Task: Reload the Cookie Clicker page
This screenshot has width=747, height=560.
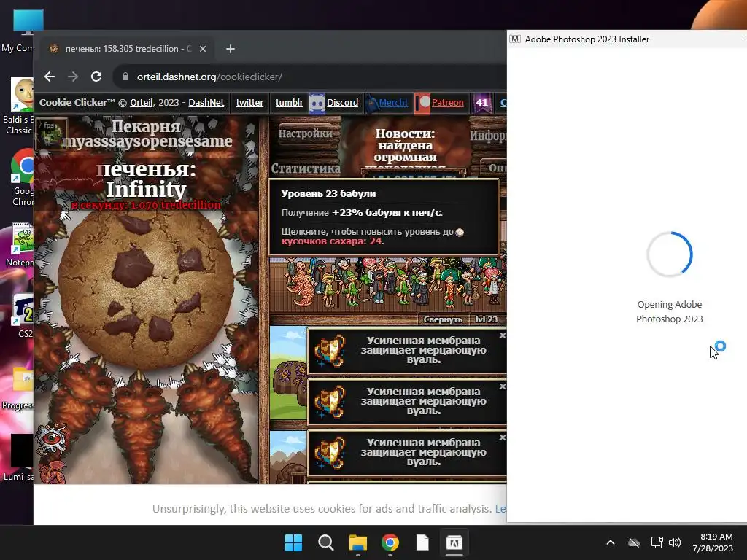Action: pyautogui.click(x=96, y=77)
